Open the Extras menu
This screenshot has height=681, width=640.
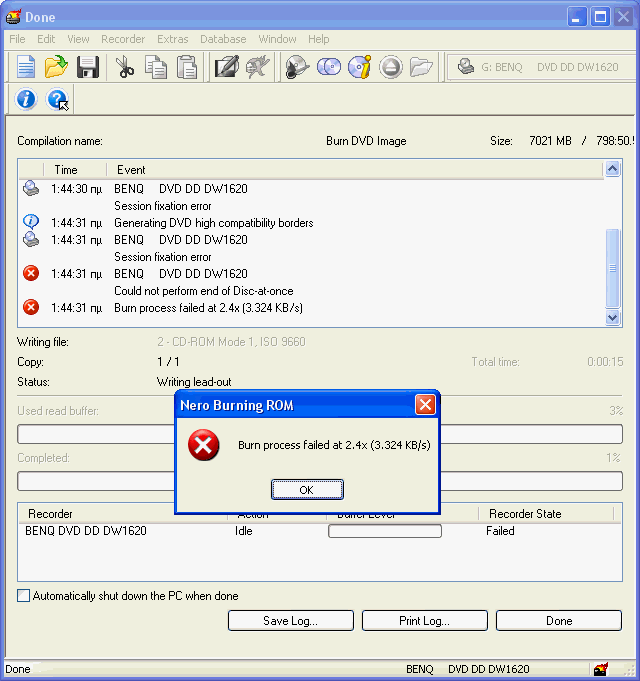[172, 39]
